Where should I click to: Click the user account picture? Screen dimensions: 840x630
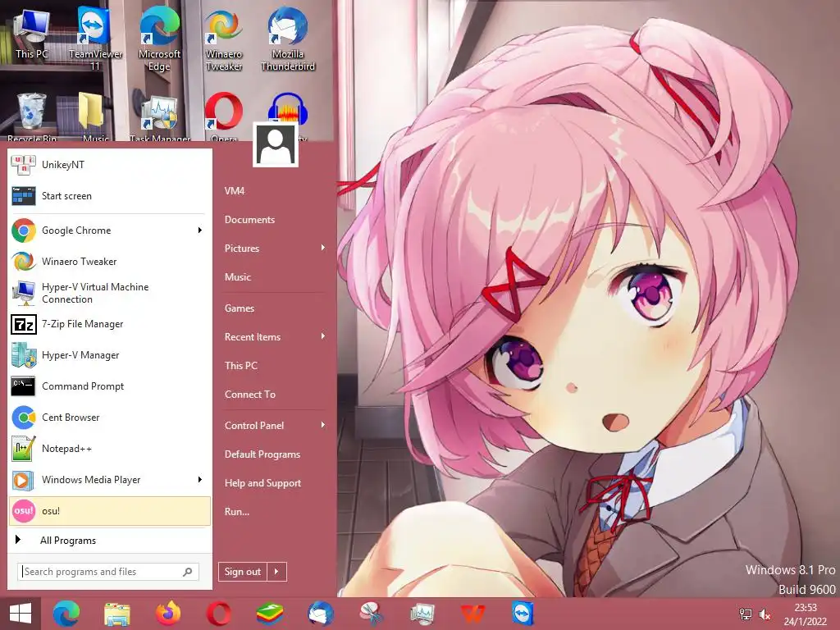point(276,144)
